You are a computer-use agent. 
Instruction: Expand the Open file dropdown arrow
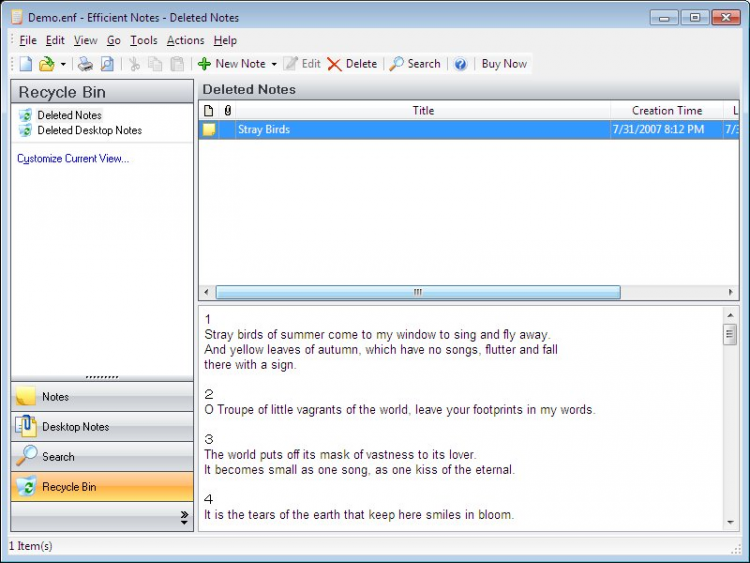pos(63,64)
